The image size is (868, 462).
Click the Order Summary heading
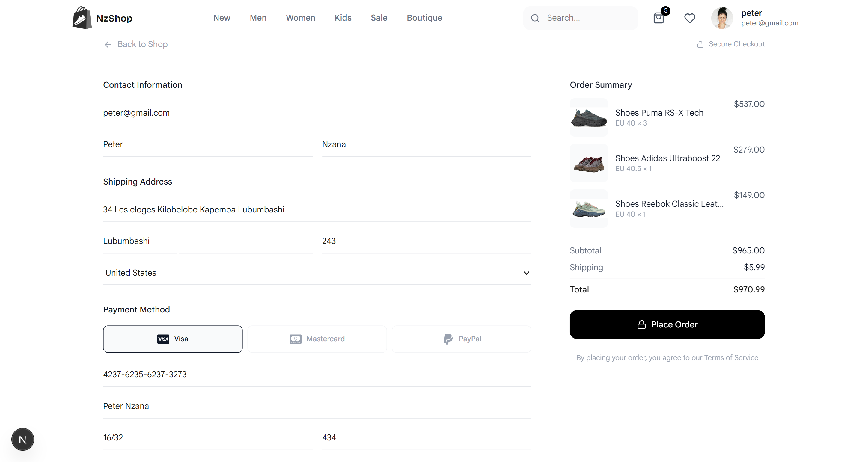click(600, 85)
